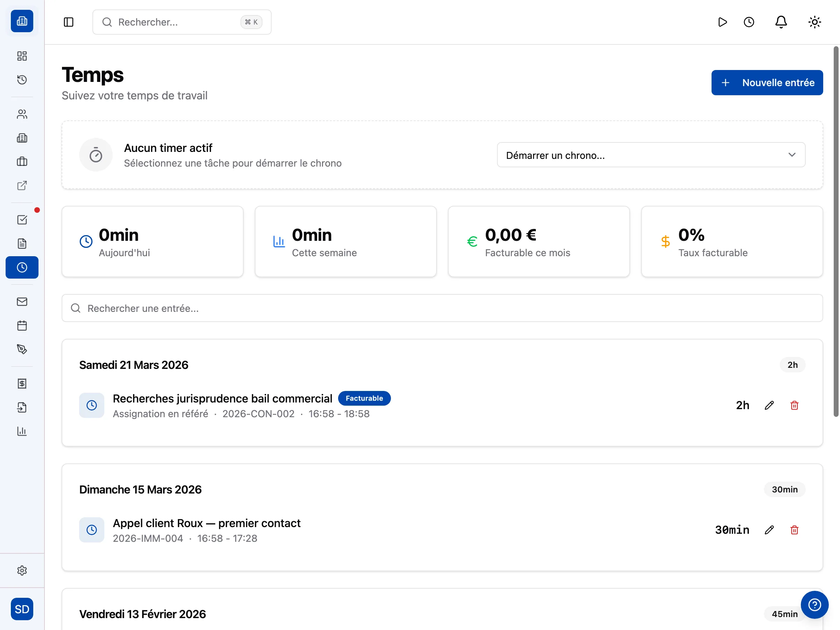
Task: Delete the Recherches jurisprudence bail commercial entry
Action: 794,405
